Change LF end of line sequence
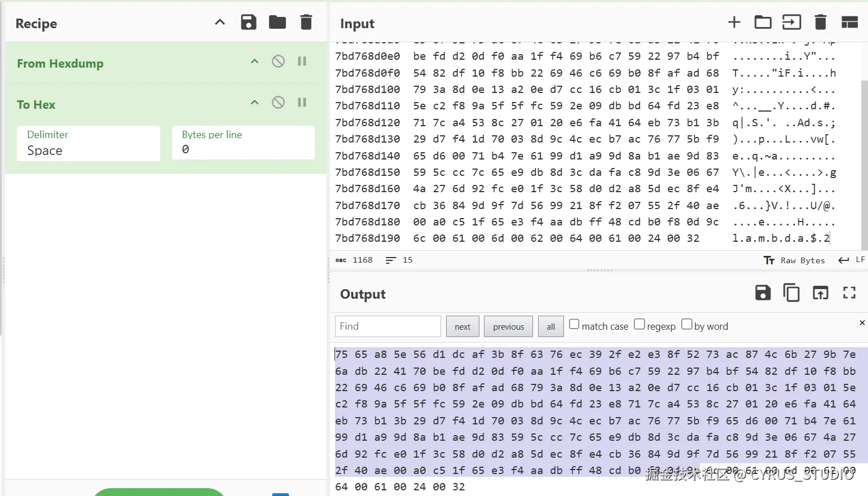Image resolution: width=868 pixels, height=496 pixels. tap(852, 260)
